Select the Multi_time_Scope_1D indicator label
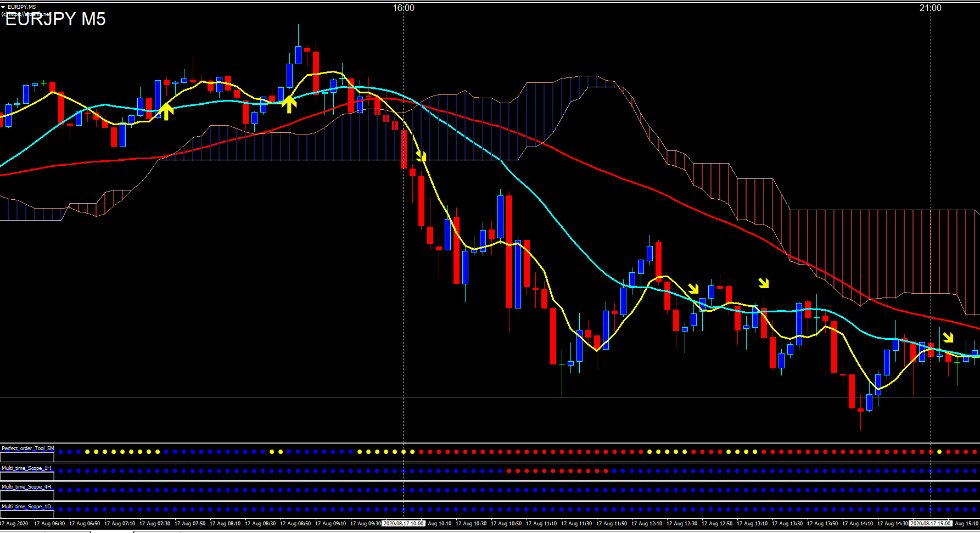The width and height of the screenshot is (980, 533). [26, 507]
